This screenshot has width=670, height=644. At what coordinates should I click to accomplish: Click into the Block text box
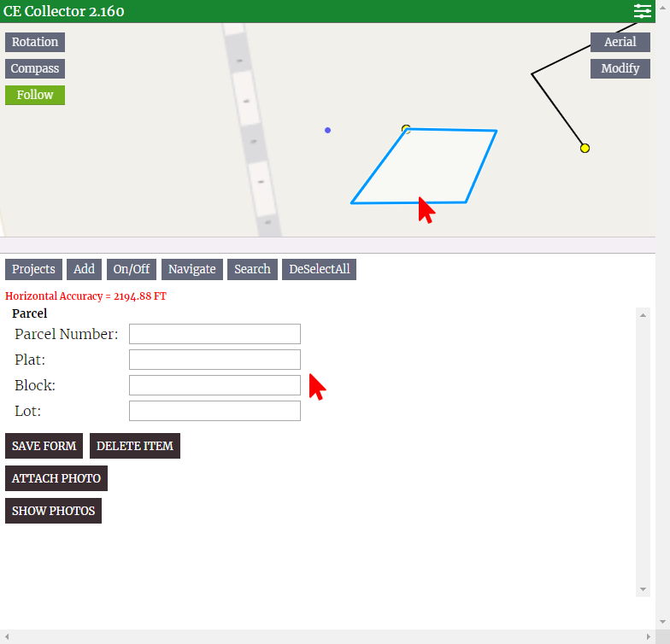[x=215, y=385]
